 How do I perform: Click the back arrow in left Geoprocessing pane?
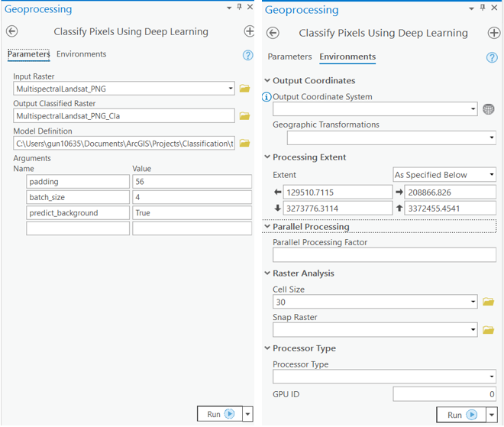coord(11,32)
